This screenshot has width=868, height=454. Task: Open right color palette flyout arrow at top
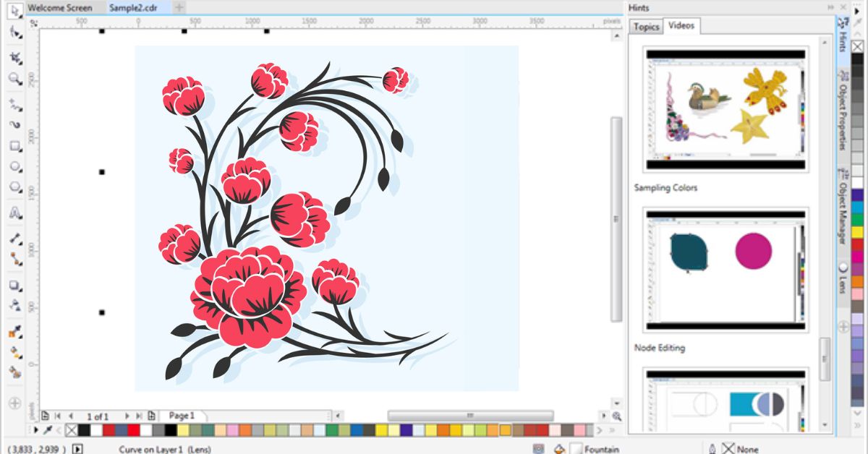tap(857, 11)
